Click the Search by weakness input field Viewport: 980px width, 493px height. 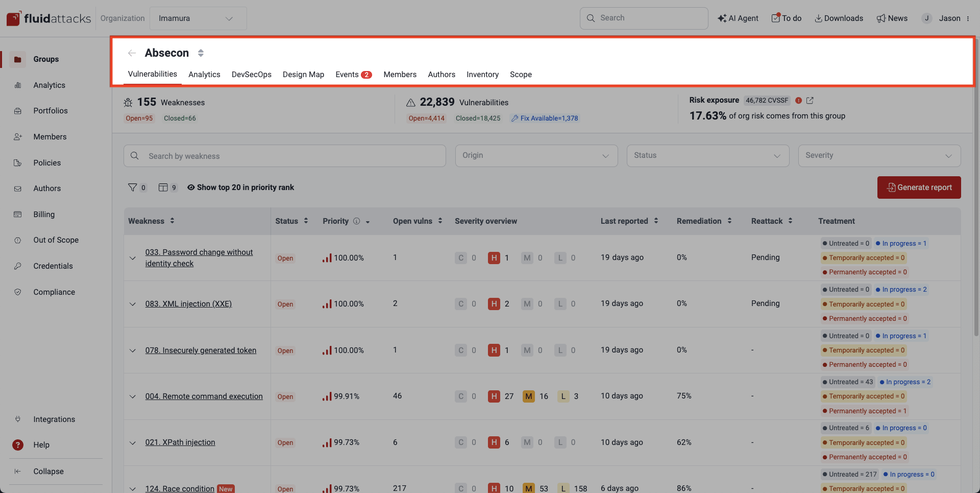click(x=285, y=156)
